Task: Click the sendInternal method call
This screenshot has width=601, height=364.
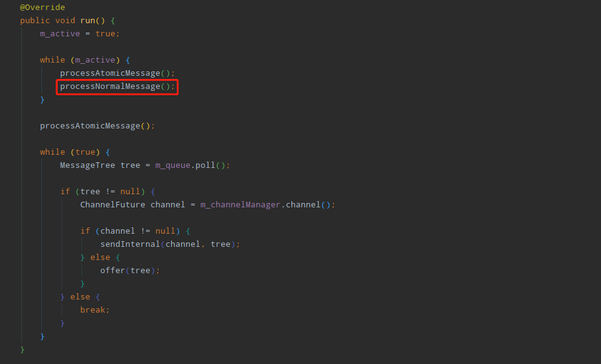Action: 130,244
